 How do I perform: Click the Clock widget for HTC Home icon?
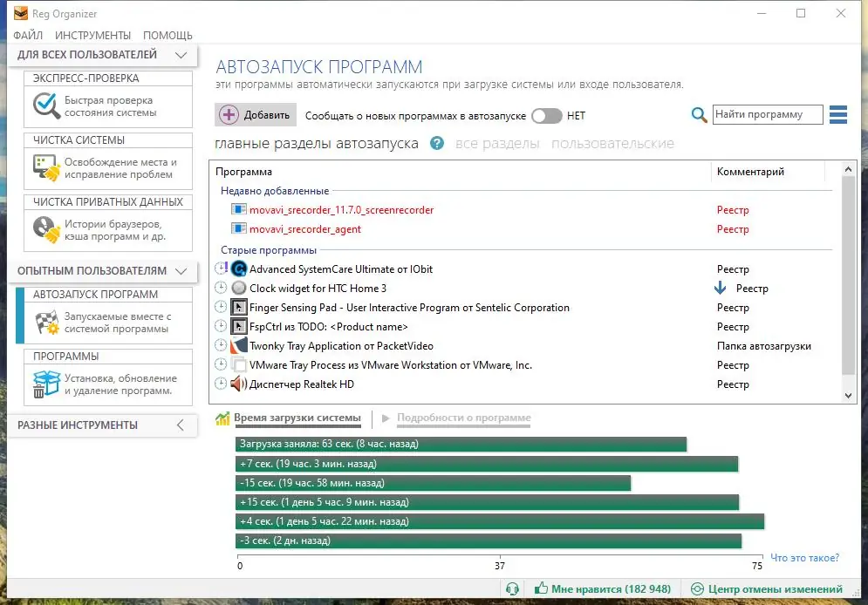[x=238, y=289]
